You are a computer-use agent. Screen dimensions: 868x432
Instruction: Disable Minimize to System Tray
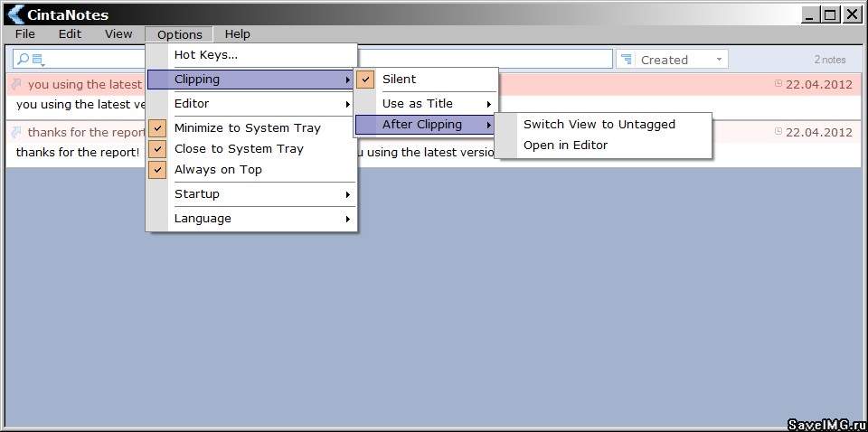pyautogui.click(x=247, y=128)
